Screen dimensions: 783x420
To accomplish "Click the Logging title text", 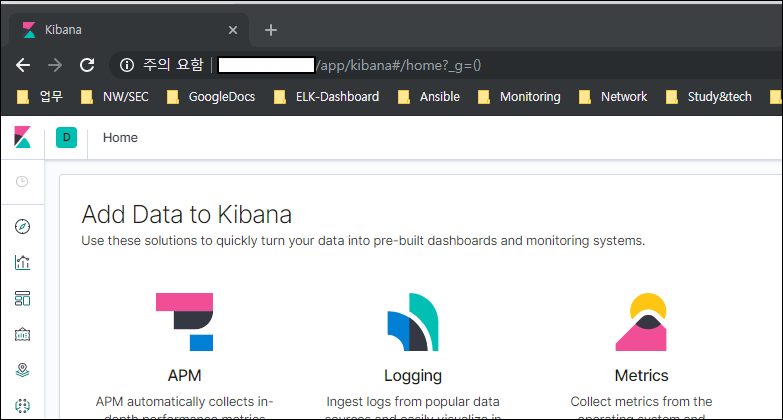I will pyautogui.click(x=413, y=376).
